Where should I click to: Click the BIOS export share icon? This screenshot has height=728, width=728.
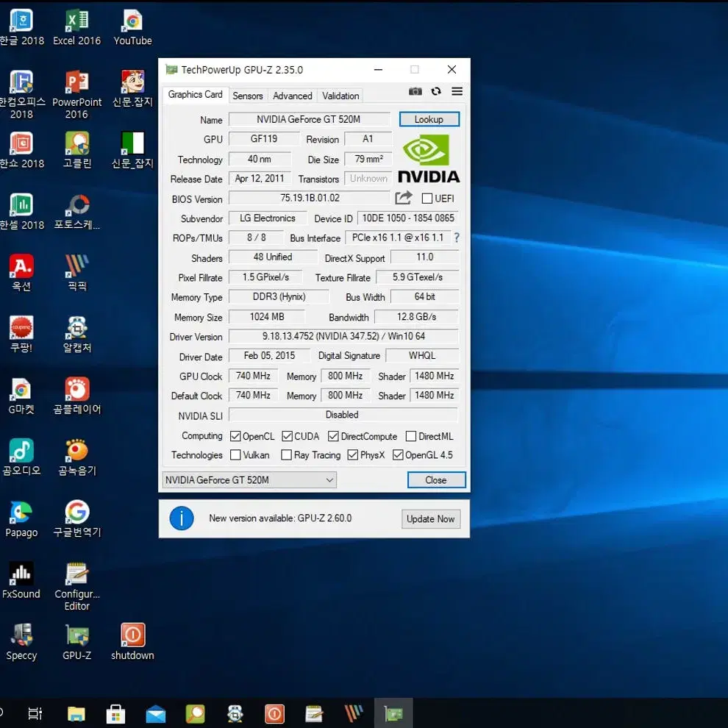coord(404,198)
